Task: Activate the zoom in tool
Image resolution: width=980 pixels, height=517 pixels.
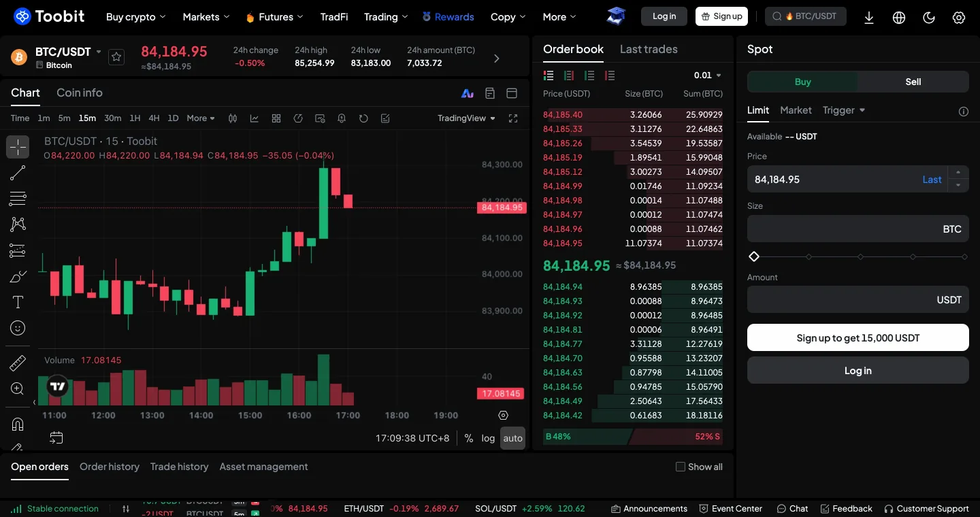Action: pyautogui.click(x=18, y=389)
